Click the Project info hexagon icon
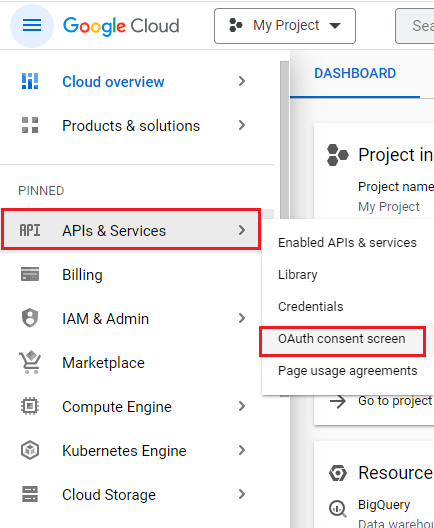The image size is (434, 528). coord(338,155)
